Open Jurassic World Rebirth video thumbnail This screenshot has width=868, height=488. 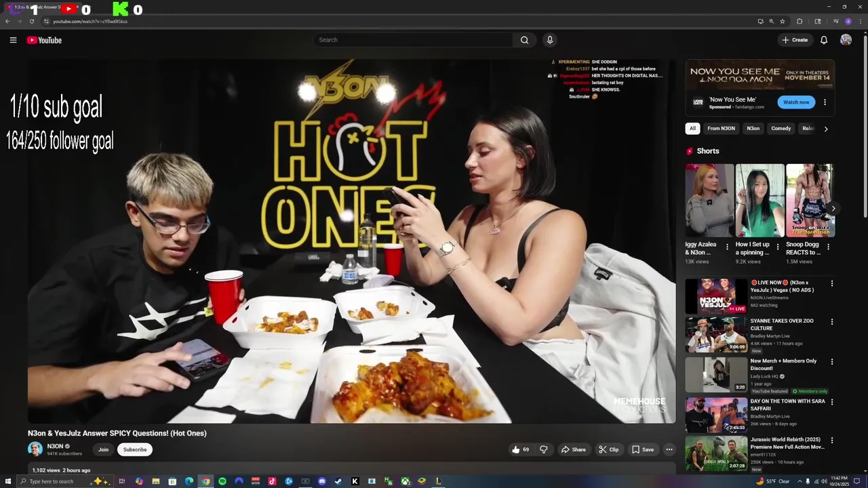click(716, 453)
